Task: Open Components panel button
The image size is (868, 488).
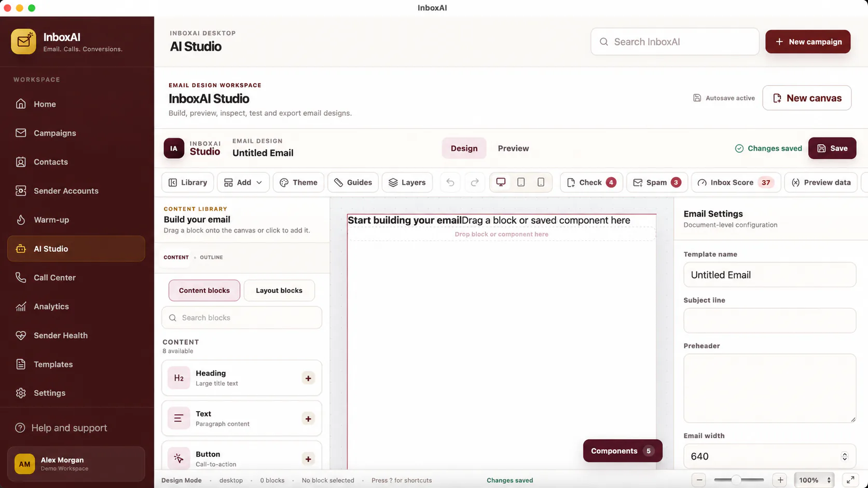Action: (623, 451)
